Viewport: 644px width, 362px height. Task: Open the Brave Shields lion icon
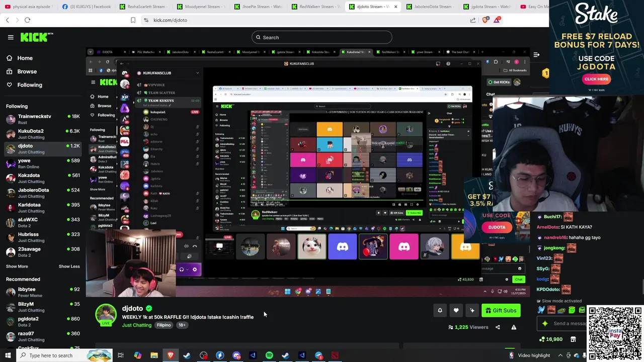click(486, 20)
